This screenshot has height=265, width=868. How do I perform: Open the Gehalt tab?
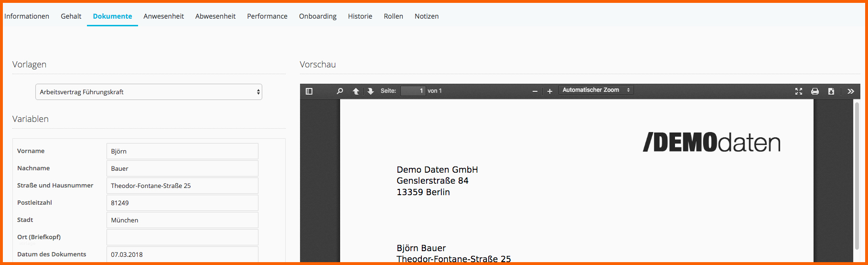click(71, 16)
